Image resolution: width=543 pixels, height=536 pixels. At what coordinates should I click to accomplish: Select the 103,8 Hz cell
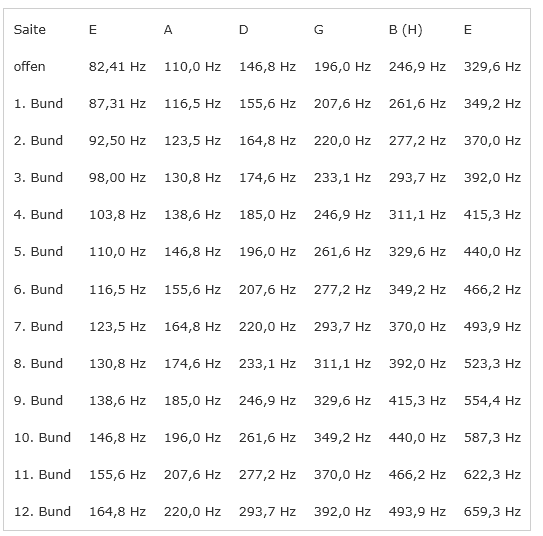pos(117,215)
